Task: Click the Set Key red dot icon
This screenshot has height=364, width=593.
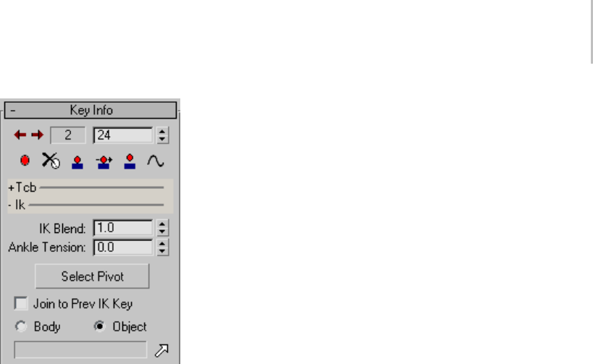Action: click(x=25, y=161)
